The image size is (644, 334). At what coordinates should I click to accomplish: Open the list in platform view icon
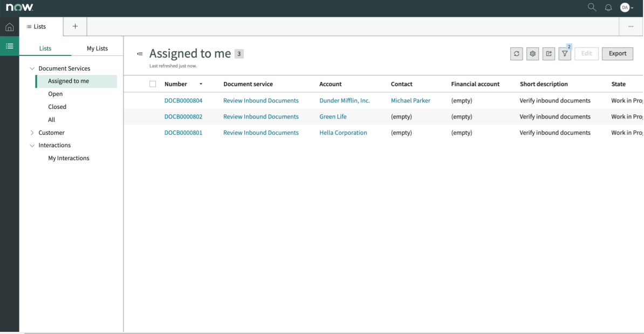tap(549, 53)
